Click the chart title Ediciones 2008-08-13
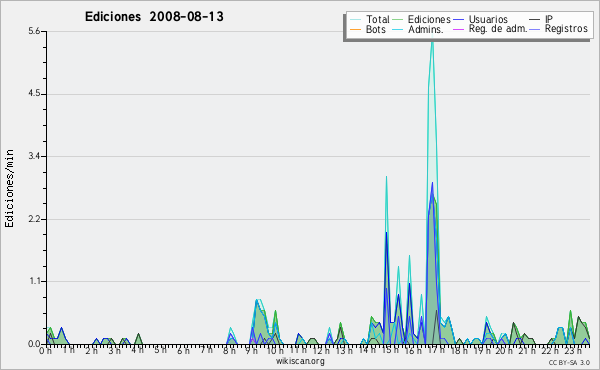 coord(154,17)
